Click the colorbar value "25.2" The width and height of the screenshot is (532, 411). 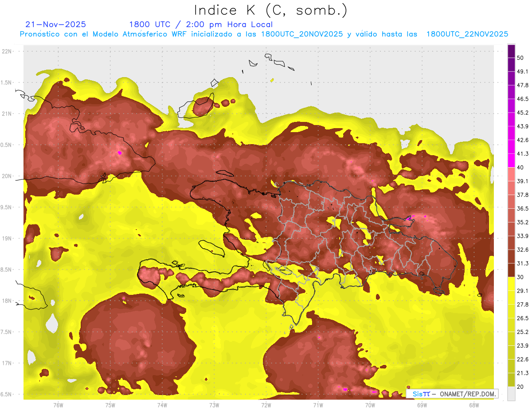click(x=523, y=332)
